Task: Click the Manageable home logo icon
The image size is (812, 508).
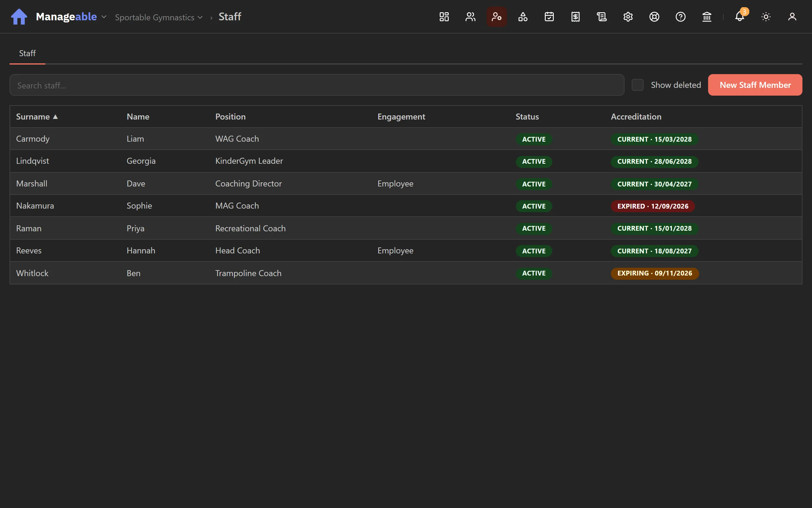Action: click(x=19, y=17)
